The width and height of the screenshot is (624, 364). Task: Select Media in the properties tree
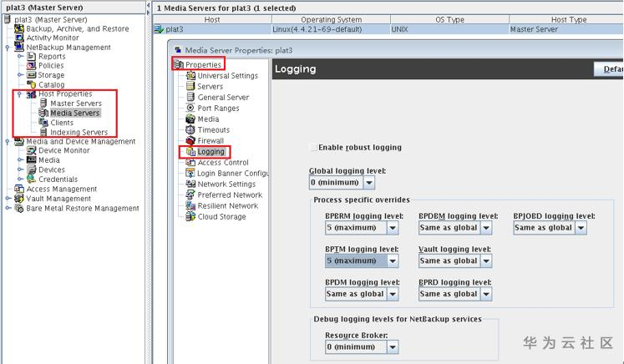click(208, 119)
